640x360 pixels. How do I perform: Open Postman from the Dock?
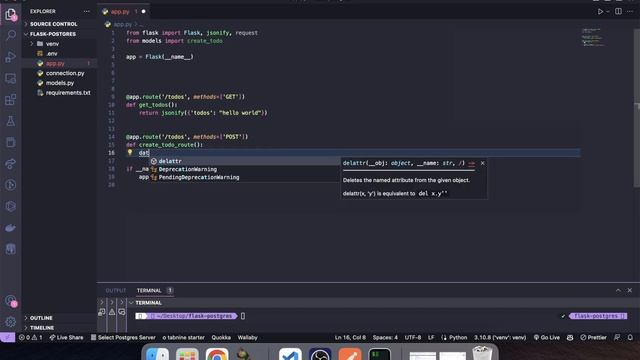(x=350, y=354)
